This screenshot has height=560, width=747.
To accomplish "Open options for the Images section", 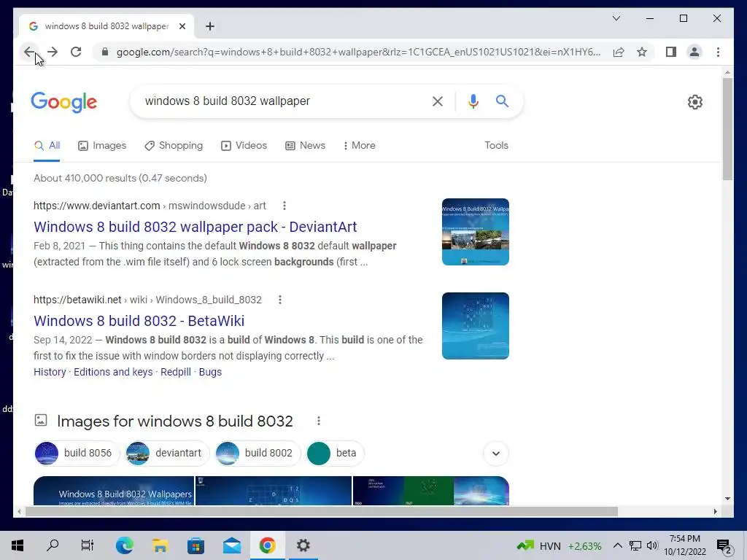I will (x=318, y=421).
